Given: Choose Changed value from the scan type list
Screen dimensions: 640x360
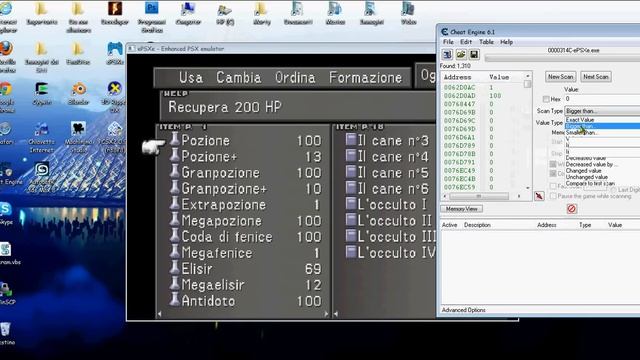Looking at the screenshot, I should tap(584, 171).
